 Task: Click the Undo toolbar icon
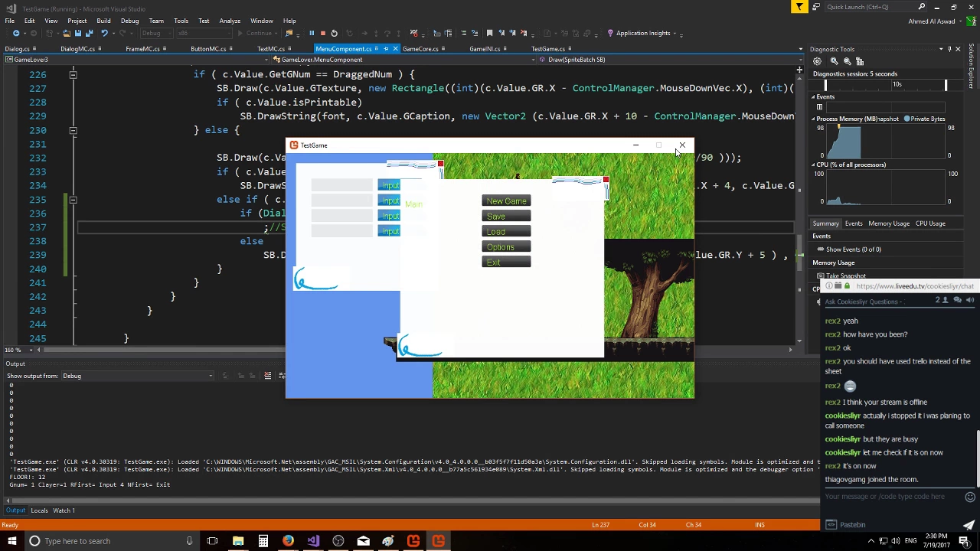coord(104,33)
